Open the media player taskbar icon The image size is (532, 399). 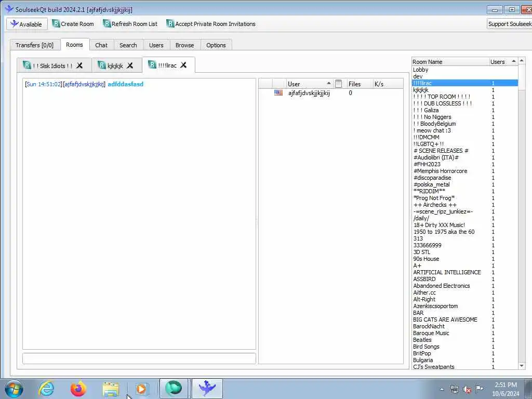(x=141, y=389)
